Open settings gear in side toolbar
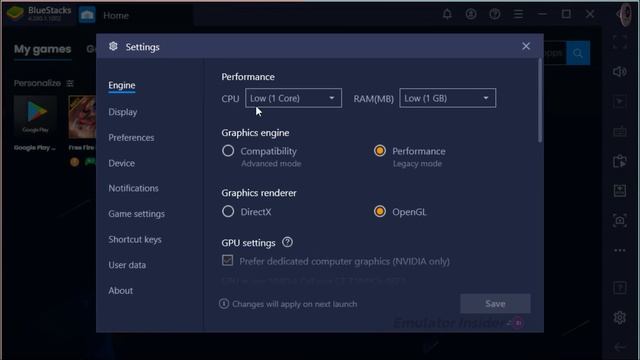 [620, 317]
